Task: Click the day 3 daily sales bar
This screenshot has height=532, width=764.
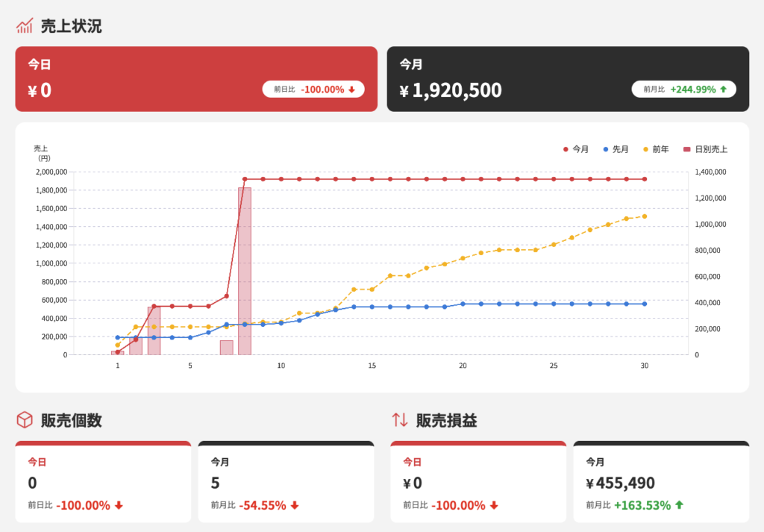Action: [x=154, y=332]
